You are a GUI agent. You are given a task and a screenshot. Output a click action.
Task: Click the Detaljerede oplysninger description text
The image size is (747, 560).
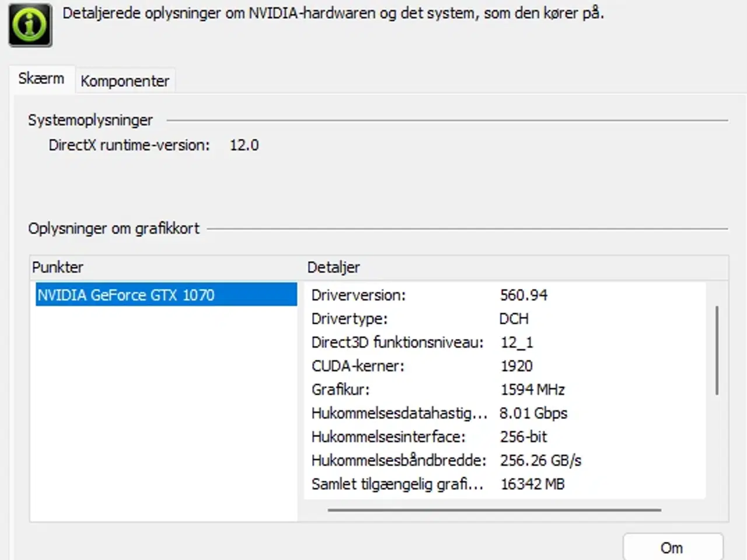click(x=333, y=13)
